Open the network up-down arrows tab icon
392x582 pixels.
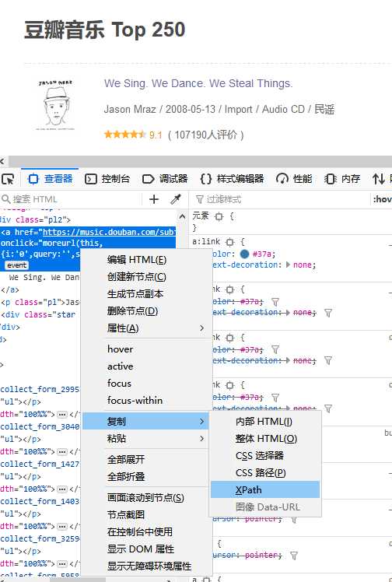coord(379,179)
